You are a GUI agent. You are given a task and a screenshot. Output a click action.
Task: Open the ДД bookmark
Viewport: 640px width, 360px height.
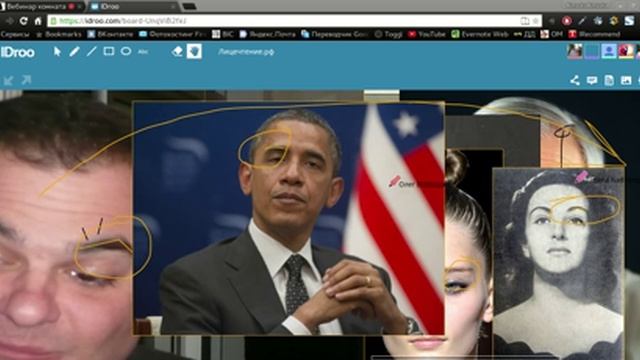click(524, 34)
